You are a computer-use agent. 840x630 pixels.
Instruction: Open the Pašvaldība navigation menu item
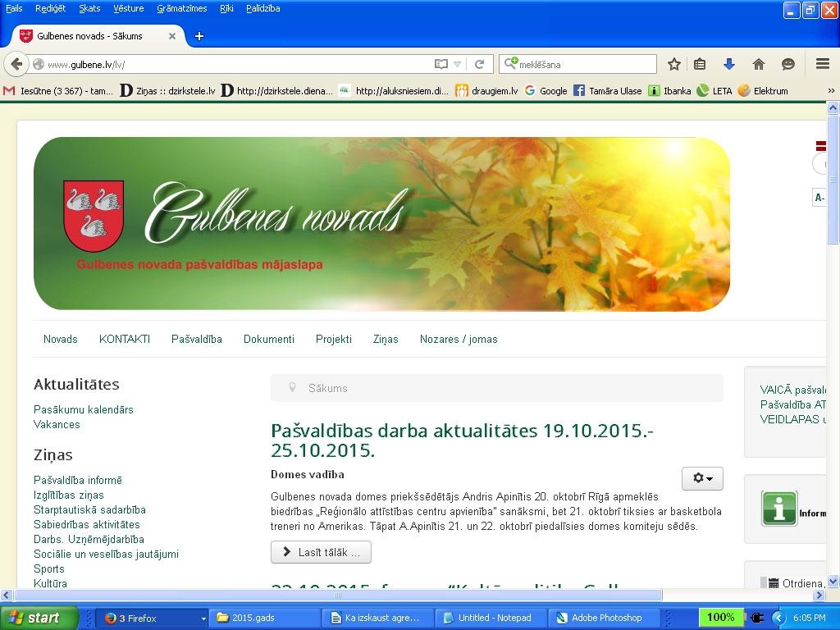pos(196,339)
